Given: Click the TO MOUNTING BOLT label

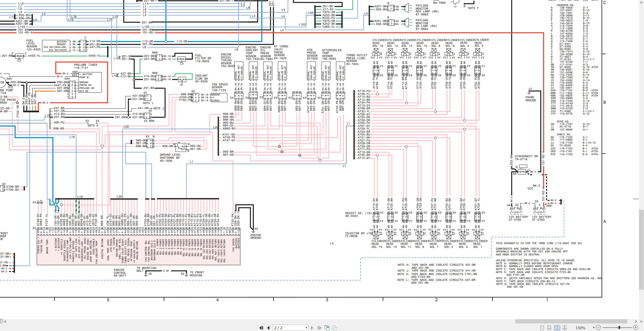Looking at the screenshot, I should 146,270.
